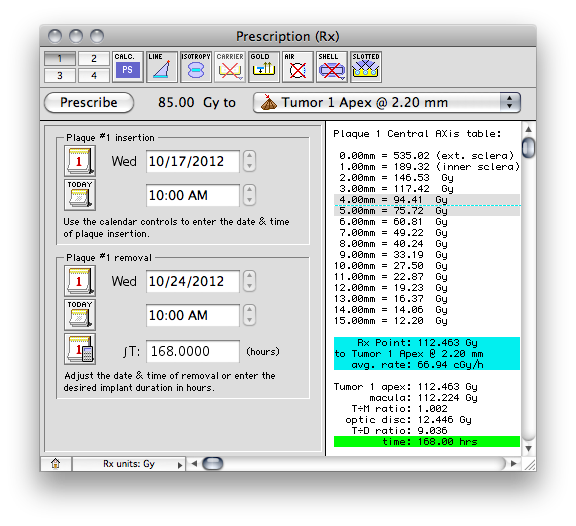Click the implant duration hours field
This screenshot has width=576, height=526.
tap(193, 352)
